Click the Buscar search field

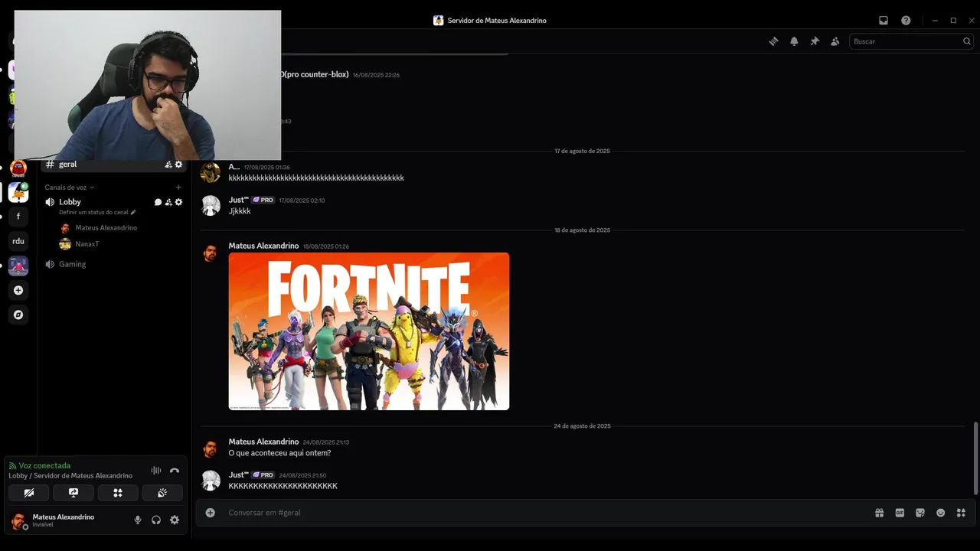click(911, 41)
